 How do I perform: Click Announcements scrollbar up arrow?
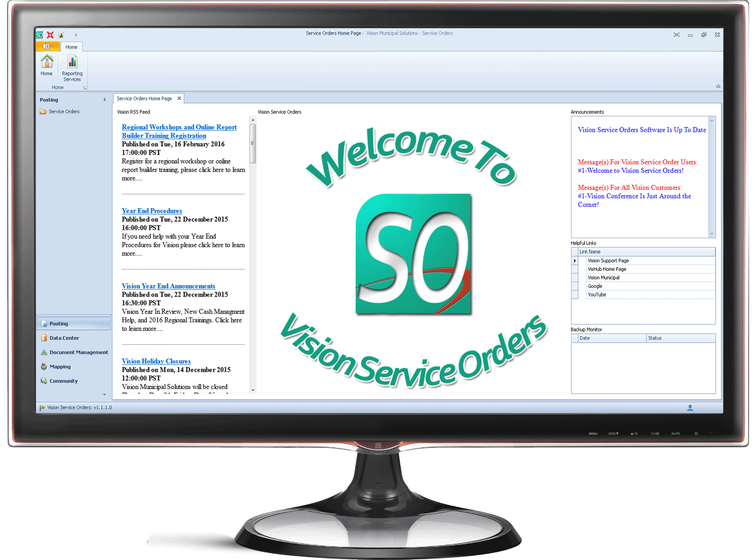(x=712, y=120)
